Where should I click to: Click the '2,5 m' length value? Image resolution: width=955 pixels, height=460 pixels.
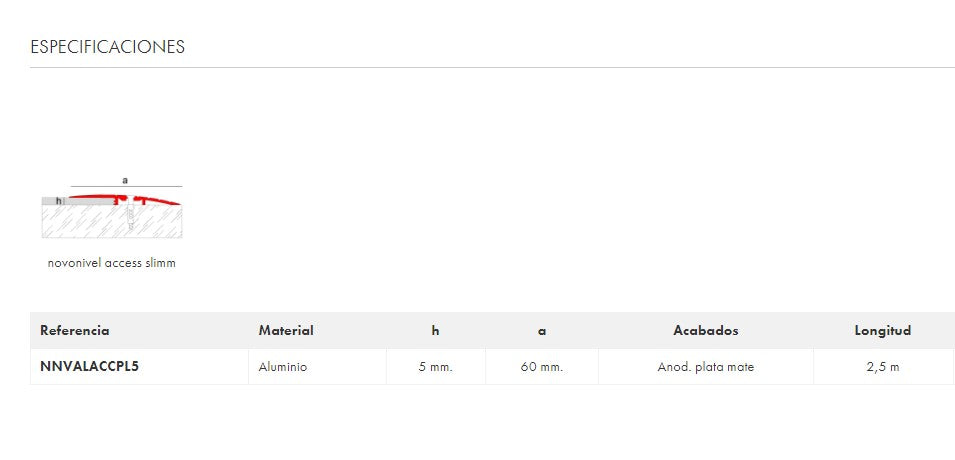883,367
